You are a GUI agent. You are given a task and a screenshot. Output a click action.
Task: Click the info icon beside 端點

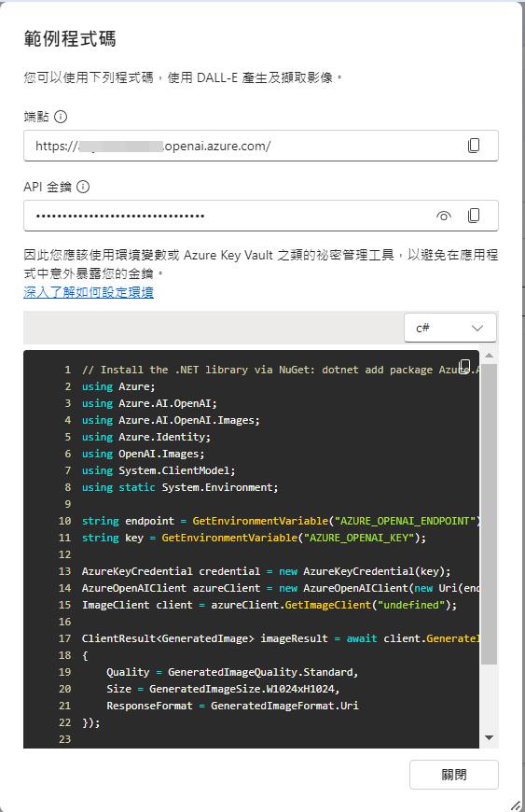[x=61, y=117]
